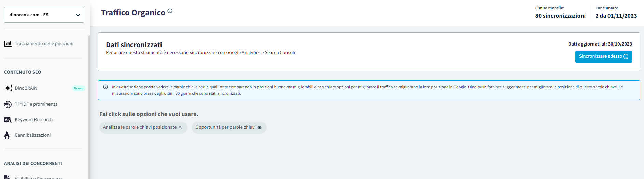Viewport: 644px width, 179px height.
Task: Click the Tracciamento delle posizioni chart icon
Action: tap(8, 44)
